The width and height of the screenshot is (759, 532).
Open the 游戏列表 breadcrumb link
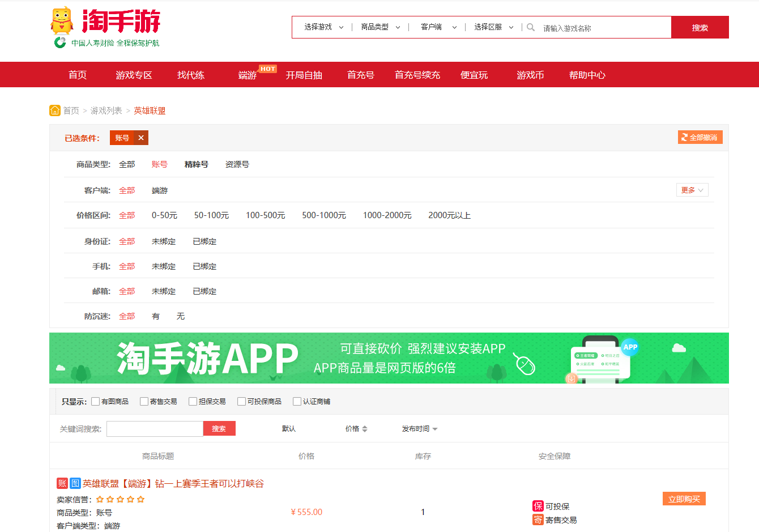(x=106, y=110)
